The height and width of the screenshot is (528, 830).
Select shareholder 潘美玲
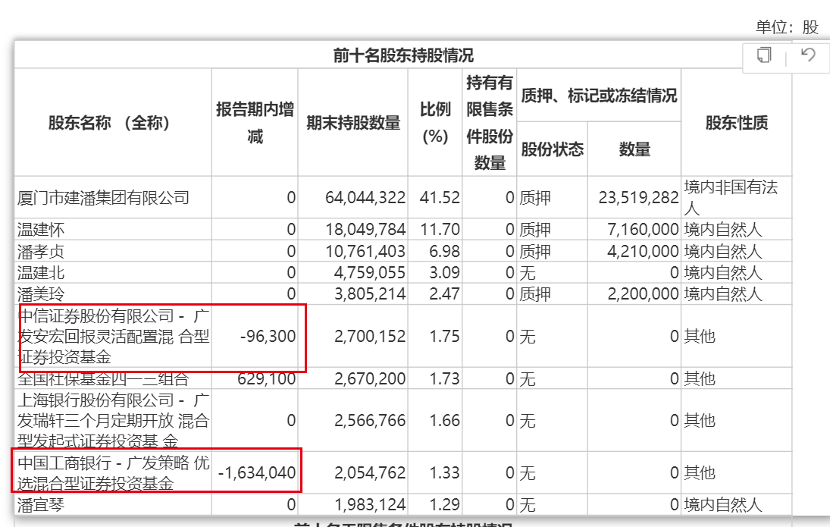point(41,294)
